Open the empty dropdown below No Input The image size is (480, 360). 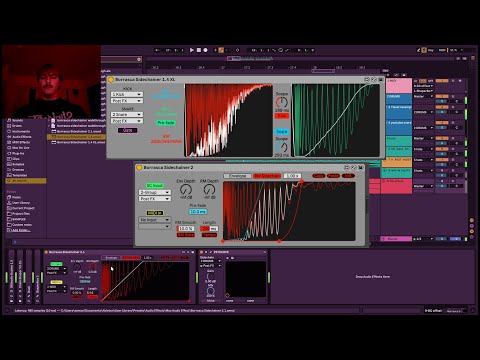point(155,226)
